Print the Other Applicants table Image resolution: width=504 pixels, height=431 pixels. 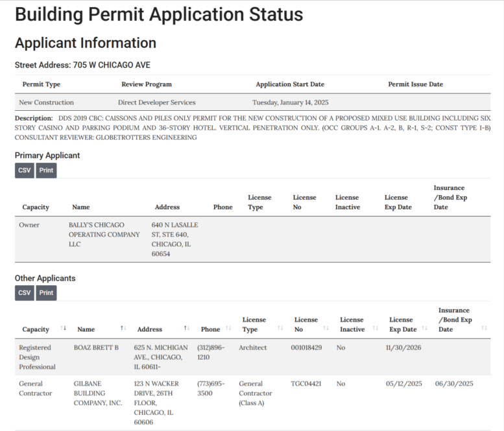[x=46, y=293]
